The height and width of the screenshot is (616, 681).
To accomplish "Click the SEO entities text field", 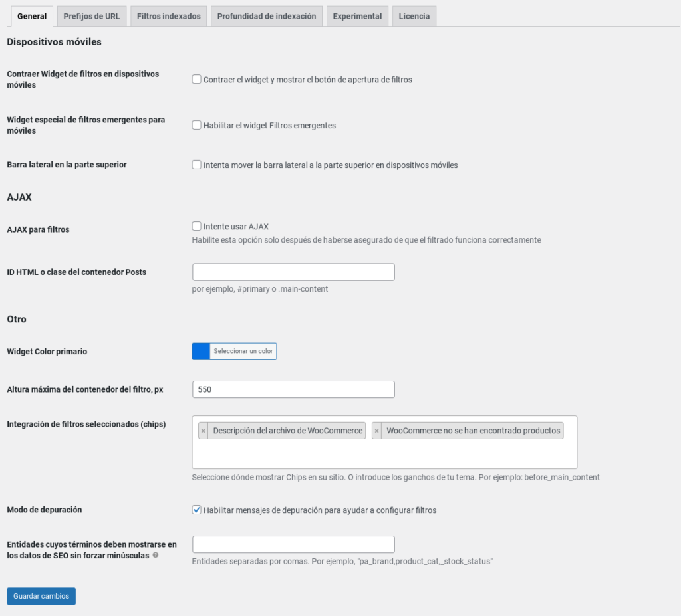I will click(293, 544).
